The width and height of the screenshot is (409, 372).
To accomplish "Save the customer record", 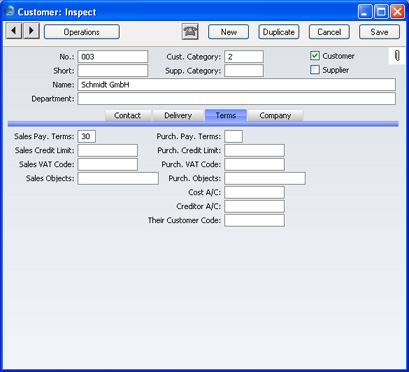I will pos(379,32).
